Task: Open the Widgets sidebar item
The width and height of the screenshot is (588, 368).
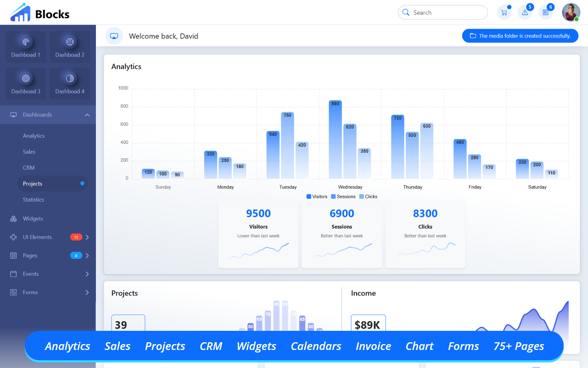Action: coord(33,219)
